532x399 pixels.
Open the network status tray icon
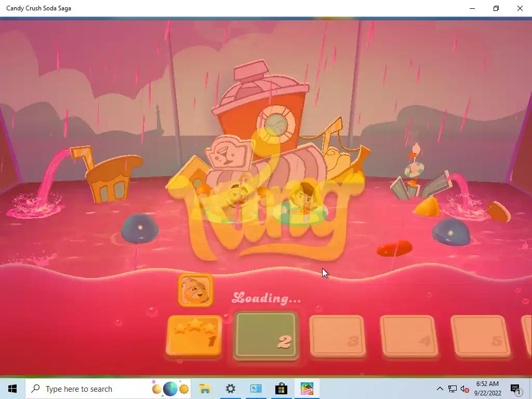click(x=453, y=389)
